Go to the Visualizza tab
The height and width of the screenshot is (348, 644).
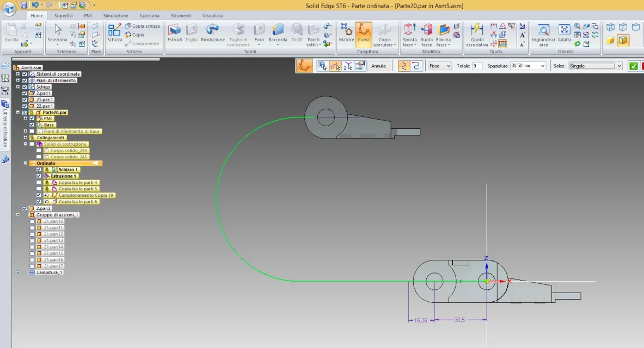[x=212, y=16]
